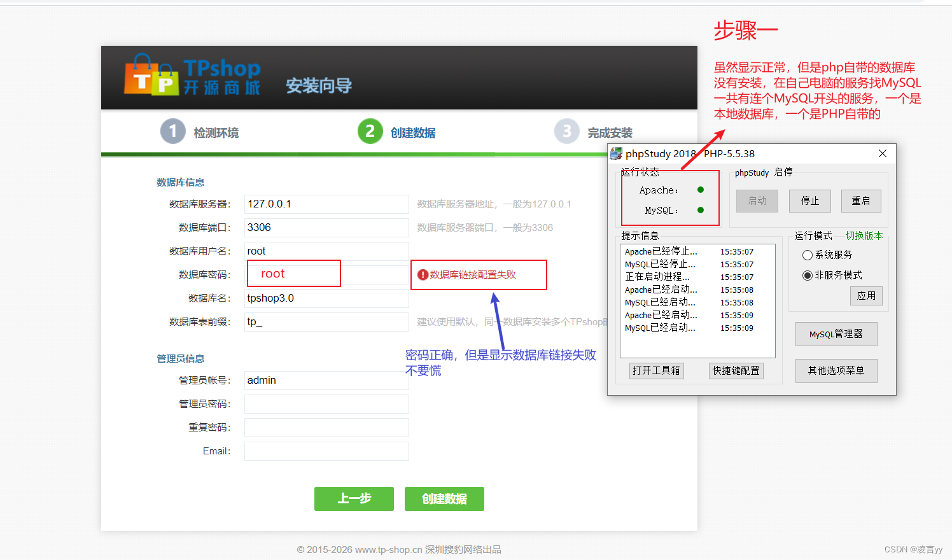
Task: Click step 2 circle 创建数据
Action: click(370, 132)
